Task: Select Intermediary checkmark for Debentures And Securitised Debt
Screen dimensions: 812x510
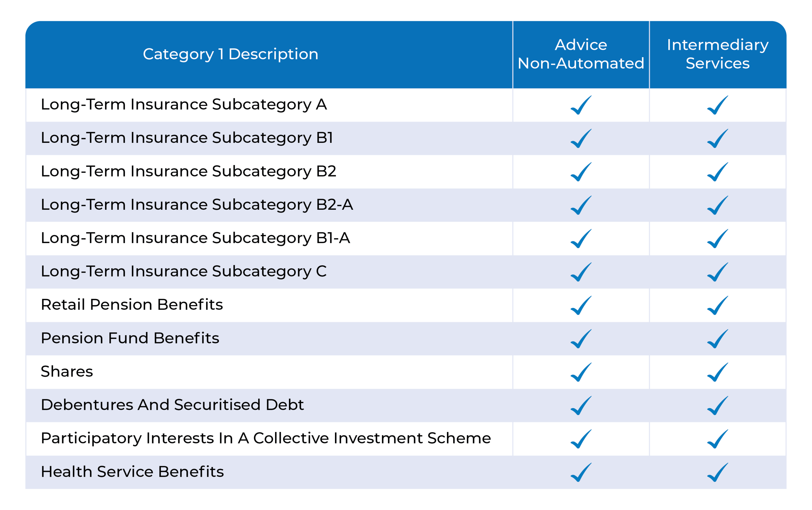Action: pyautogui.click(x=717, y=406)
